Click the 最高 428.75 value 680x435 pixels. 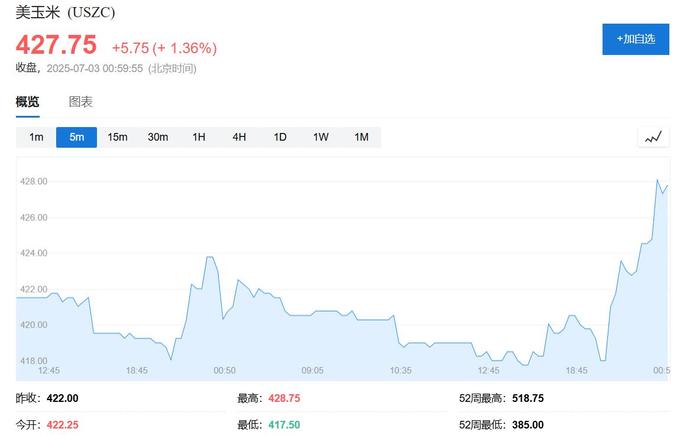click(x=284, y=398)
